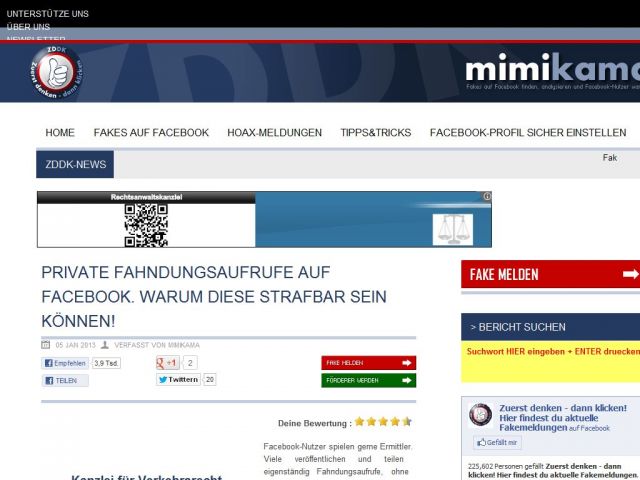Screen dimensions: 640x480
Task: Click the Gefällt mir like button
Action: [x=497, y=442]
